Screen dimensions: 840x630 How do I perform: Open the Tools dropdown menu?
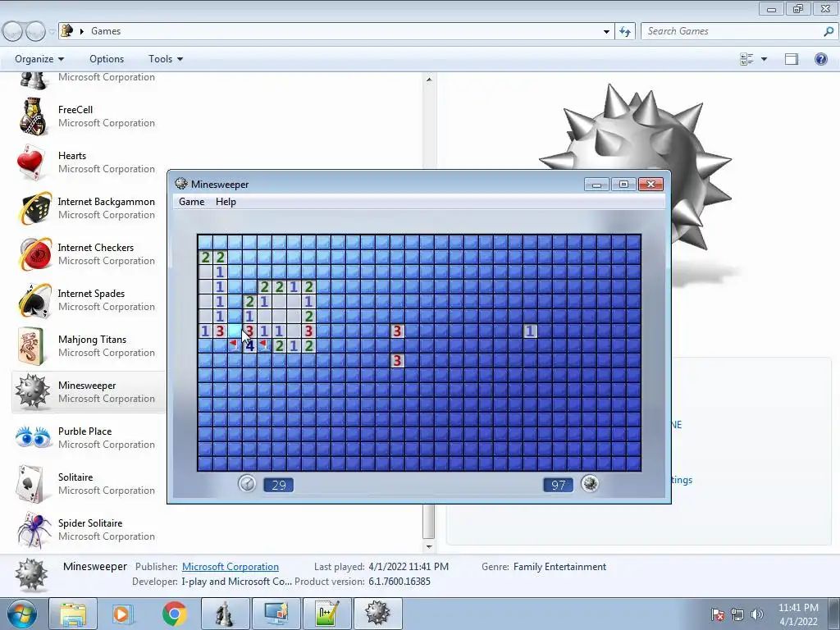click(x=165, y=59)
